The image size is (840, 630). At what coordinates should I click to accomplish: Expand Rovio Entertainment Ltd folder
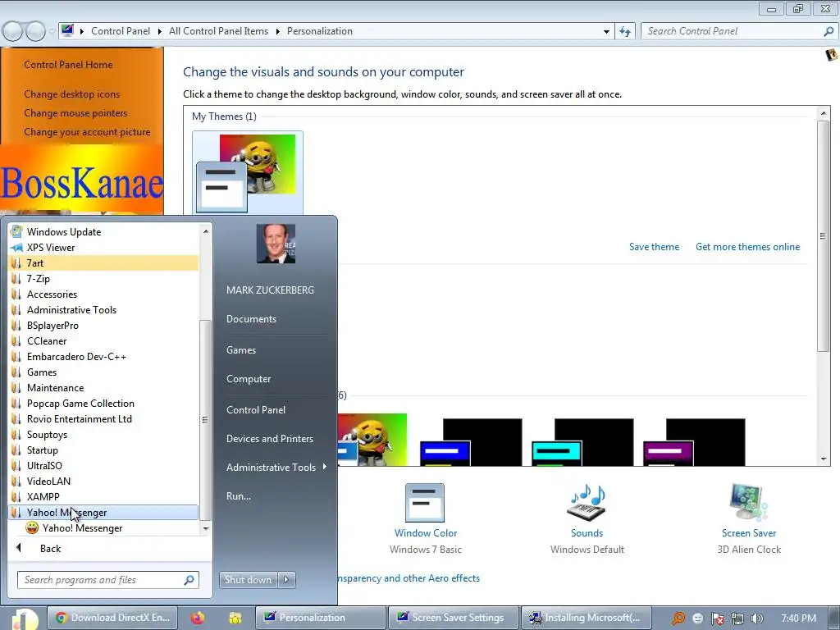coord(103,418)
